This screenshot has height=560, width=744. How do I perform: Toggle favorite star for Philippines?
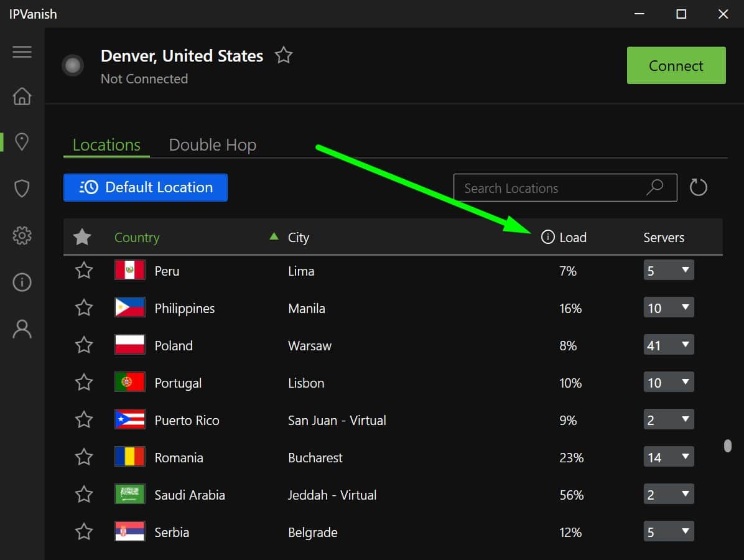84,308
